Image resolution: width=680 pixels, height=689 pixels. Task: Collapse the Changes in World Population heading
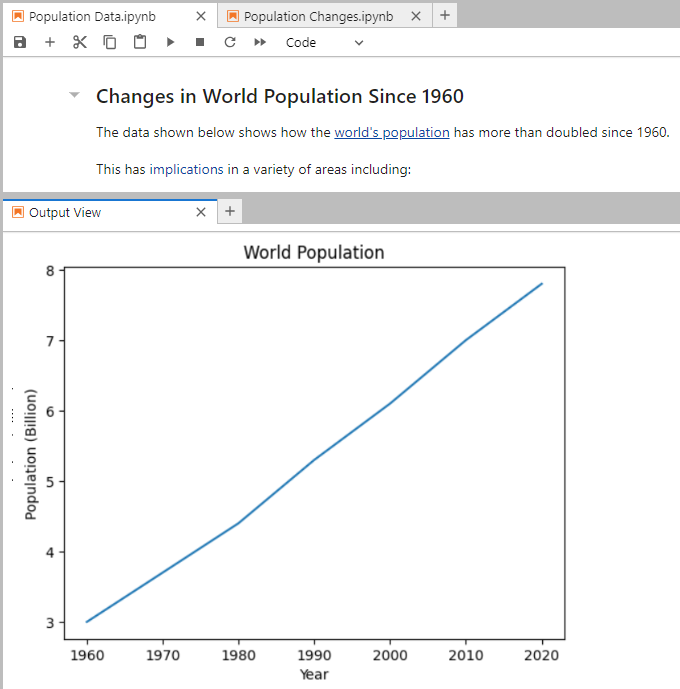tap(74, 96)
